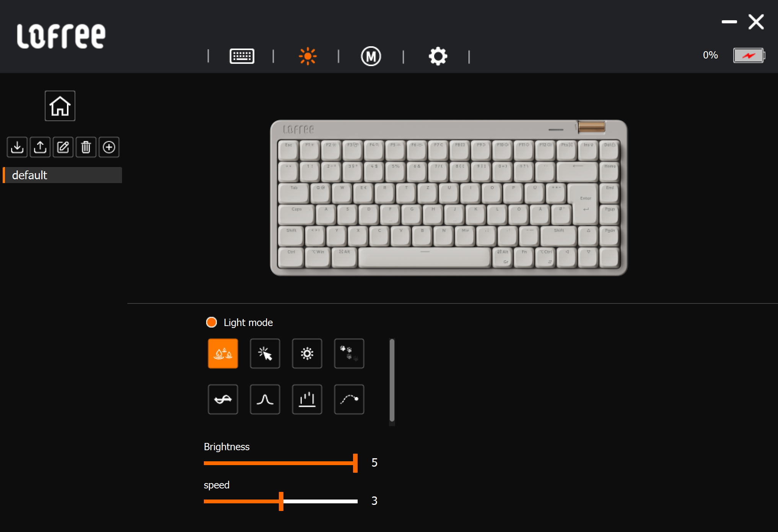Click the import profile icon

pos(17,147)
